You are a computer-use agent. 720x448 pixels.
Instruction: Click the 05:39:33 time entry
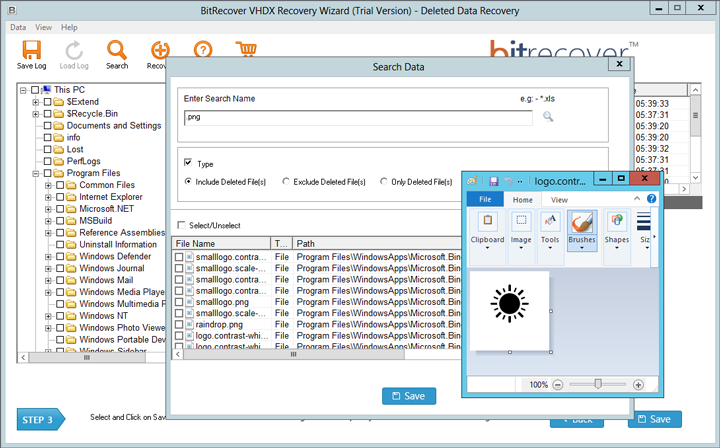(x=652, y=104)
